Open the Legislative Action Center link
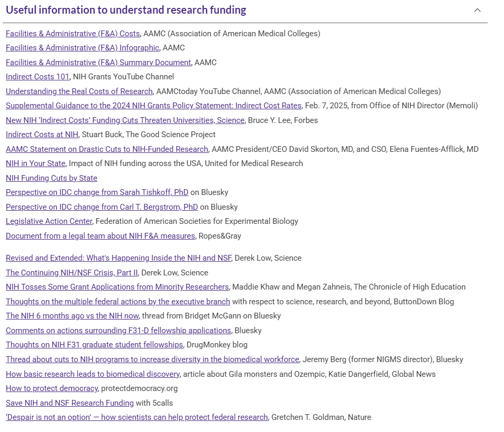Viewport: 504px width, 432px height. pos(49,221)
